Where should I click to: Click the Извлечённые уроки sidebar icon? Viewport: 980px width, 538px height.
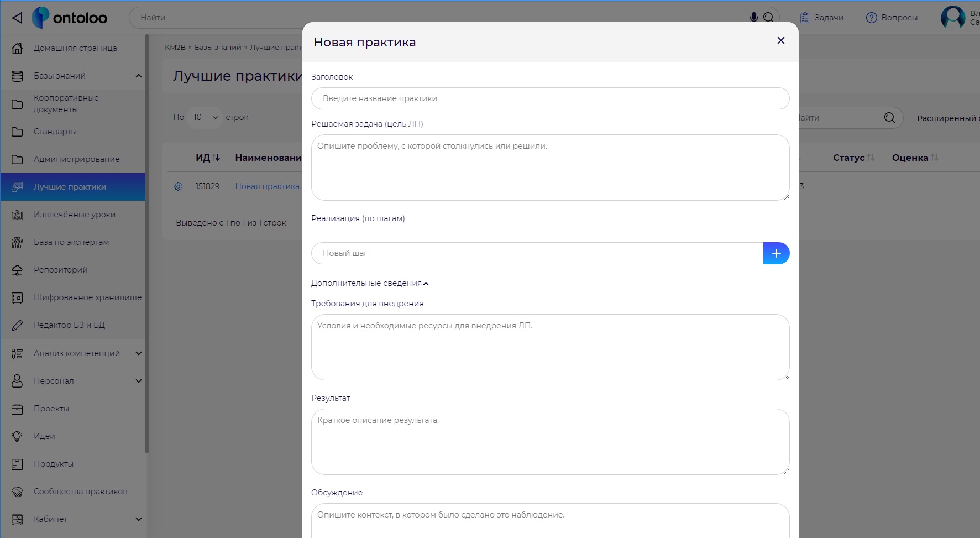pos(18,215)
